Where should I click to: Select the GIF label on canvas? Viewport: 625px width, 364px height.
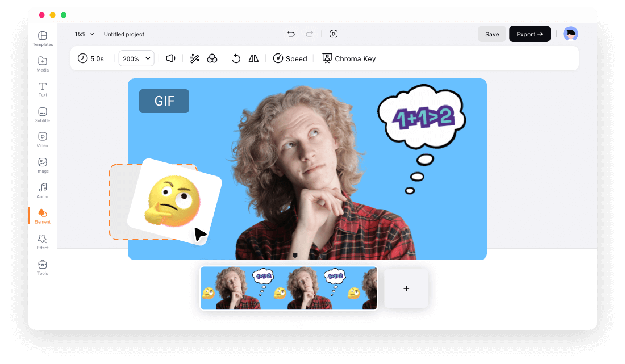[164, 101]
